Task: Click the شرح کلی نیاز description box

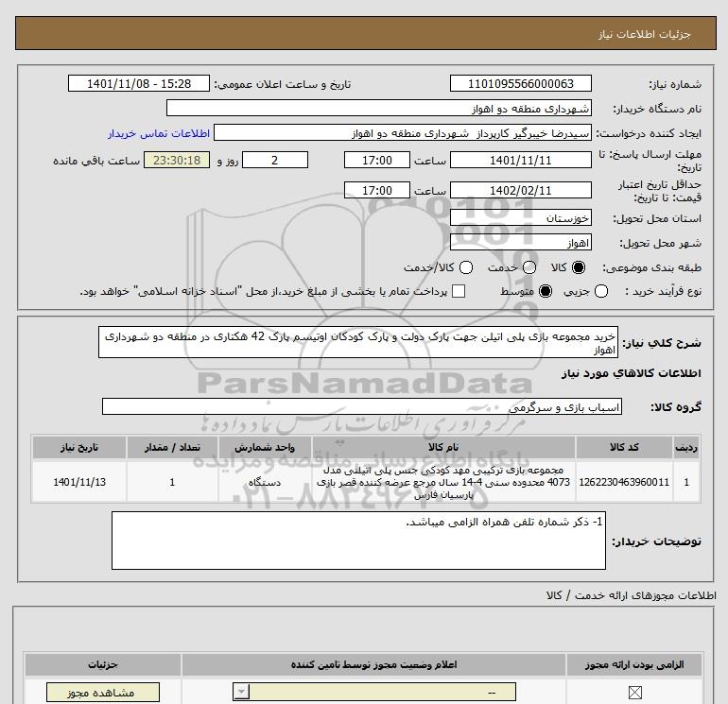Action: (358, 342)
